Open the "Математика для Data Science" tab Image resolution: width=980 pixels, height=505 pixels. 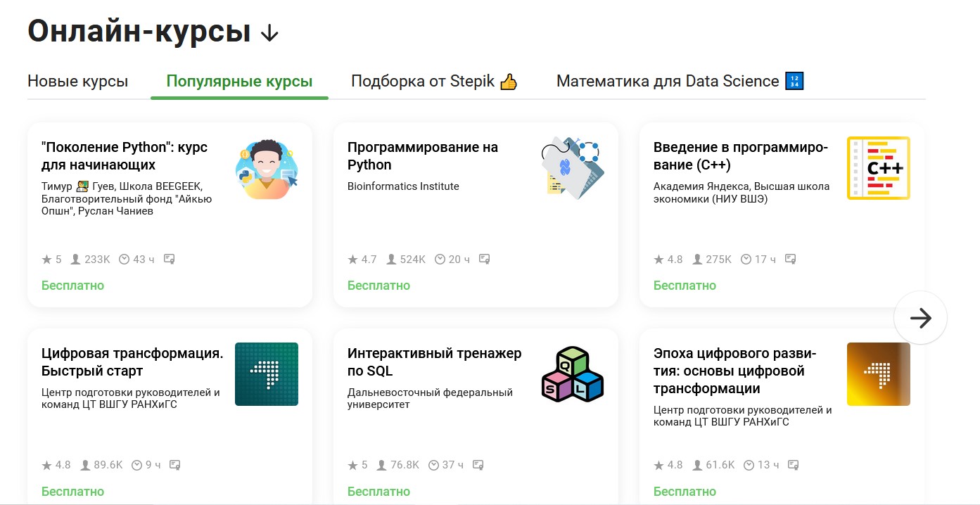click(679, 82)
